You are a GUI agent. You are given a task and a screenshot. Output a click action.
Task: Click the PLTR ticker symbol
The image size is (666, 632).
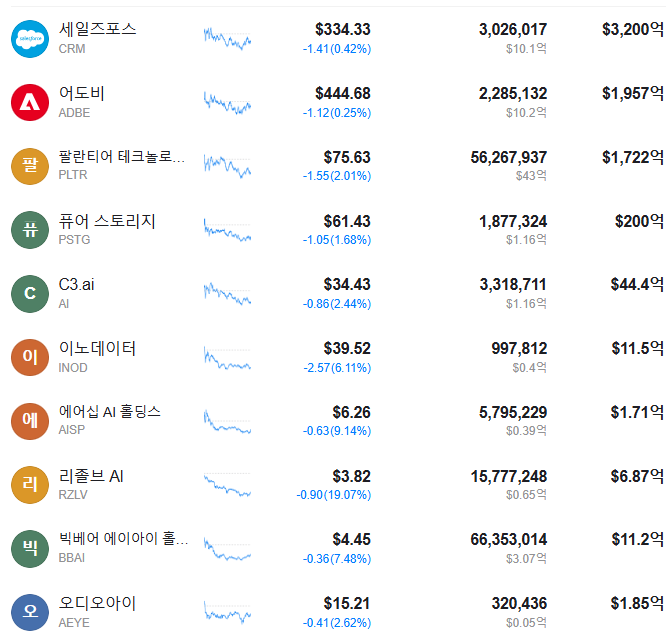pyautogui.click(x=73, y=175)
